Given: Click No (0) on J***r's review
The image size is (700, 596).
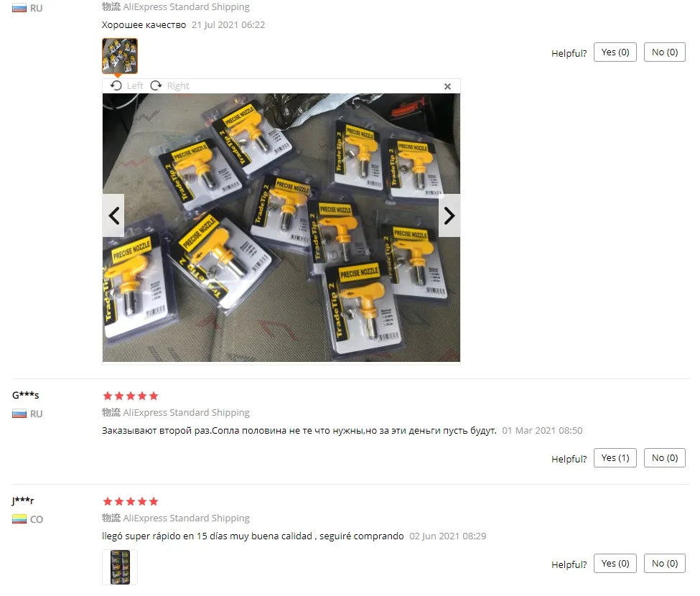Looking at the screenshot, I should 665,564.
